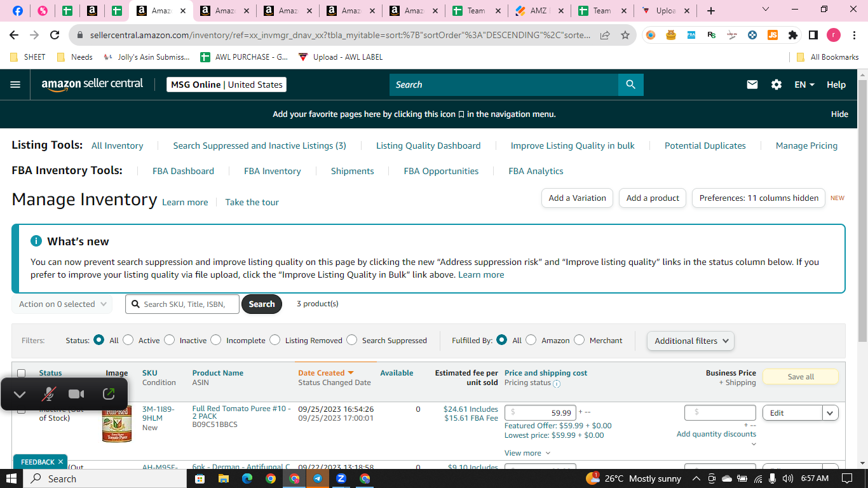The image size is (868, 488).
Task: Open messages envelope icon
Action: pyautogui.click(x=752, y=85)
